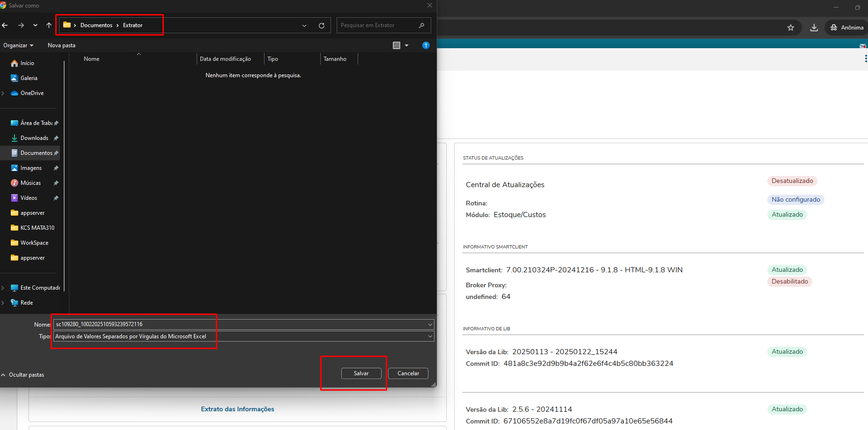
Task: Pin icon next to Downloads folder
Action: coord(56,138)
